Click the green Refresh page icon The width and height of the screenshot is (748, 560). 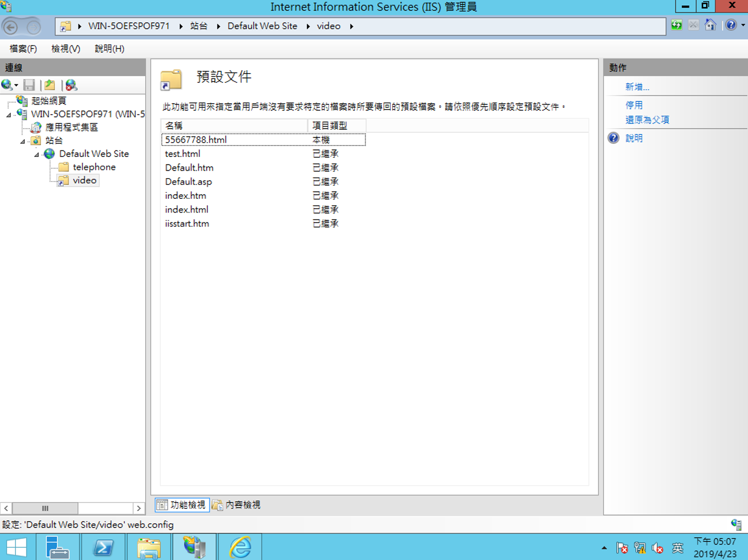tap(677, 25)
